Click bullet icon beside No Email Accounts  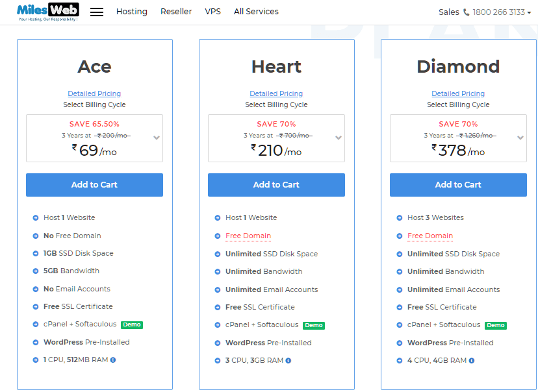35,289
